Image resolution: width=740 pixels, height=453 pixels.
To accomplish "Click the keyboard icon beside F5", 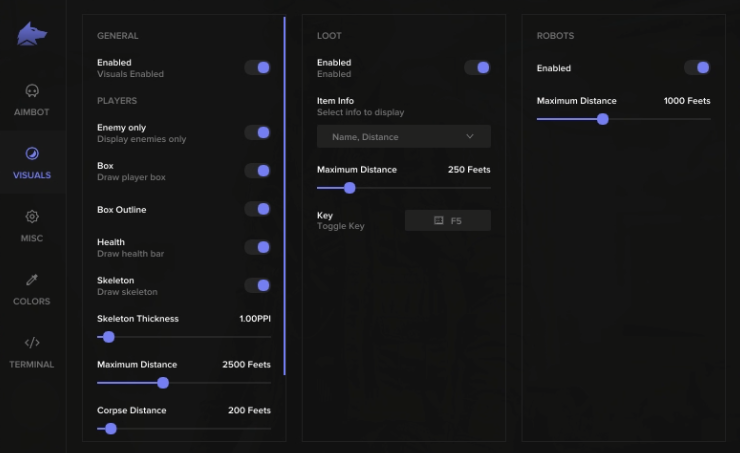I will pos(438,221).
